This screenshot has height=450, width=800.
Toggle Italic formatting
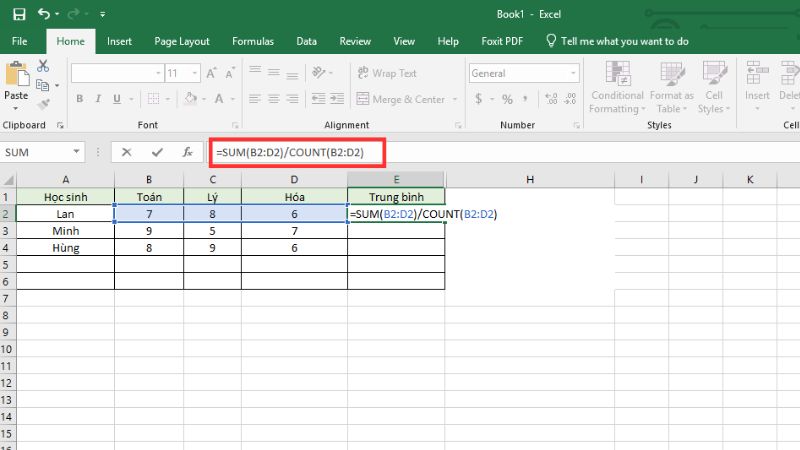pyautogui.click(x=97, y=99)
